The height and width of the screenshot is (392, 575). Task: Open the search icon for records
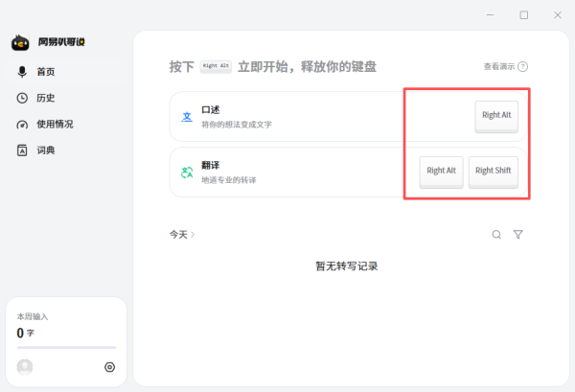[x=496, y=235]
